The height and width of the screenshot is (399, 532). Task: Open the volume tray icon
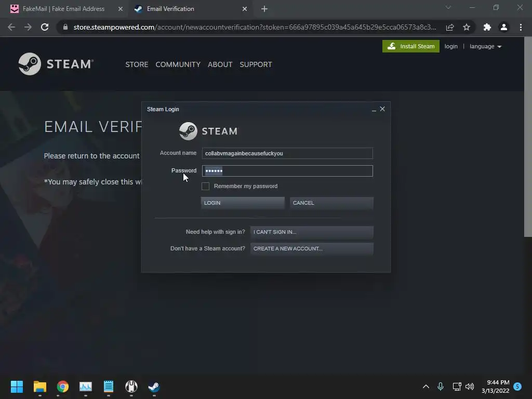470,387
